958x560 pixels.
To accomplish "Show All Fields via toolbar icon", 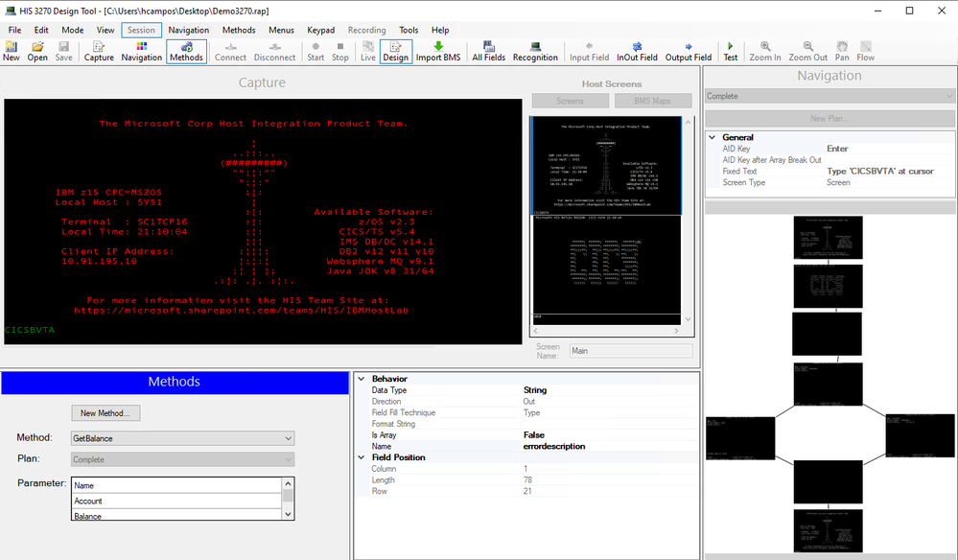I will tap(489, 51).
